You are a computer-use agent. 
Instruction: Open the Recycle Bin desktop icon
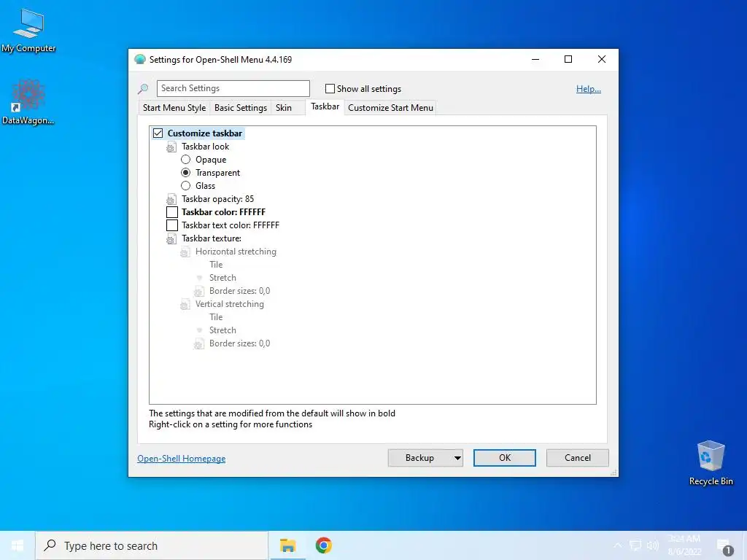click(x=711, y=462)
